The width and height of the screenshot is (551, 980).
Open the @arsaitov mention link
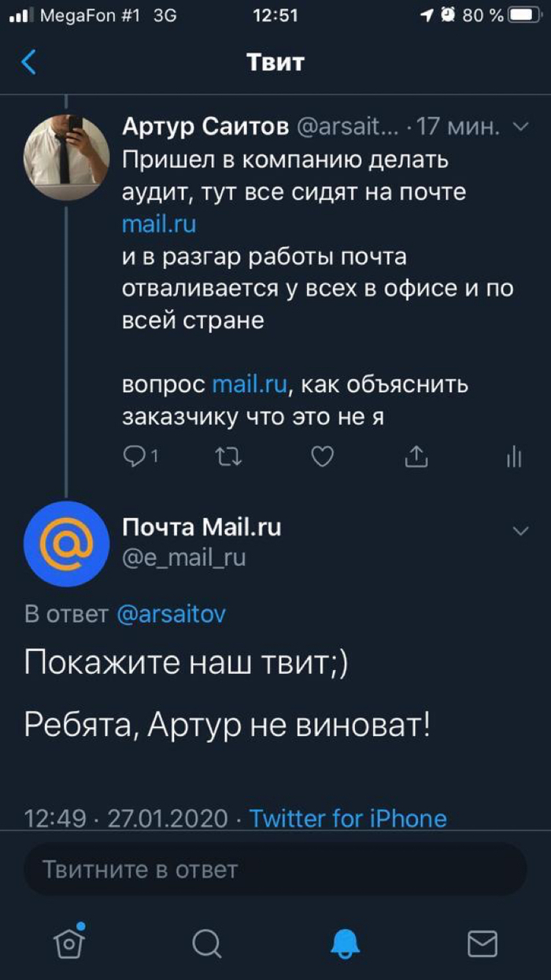[171, 614]
